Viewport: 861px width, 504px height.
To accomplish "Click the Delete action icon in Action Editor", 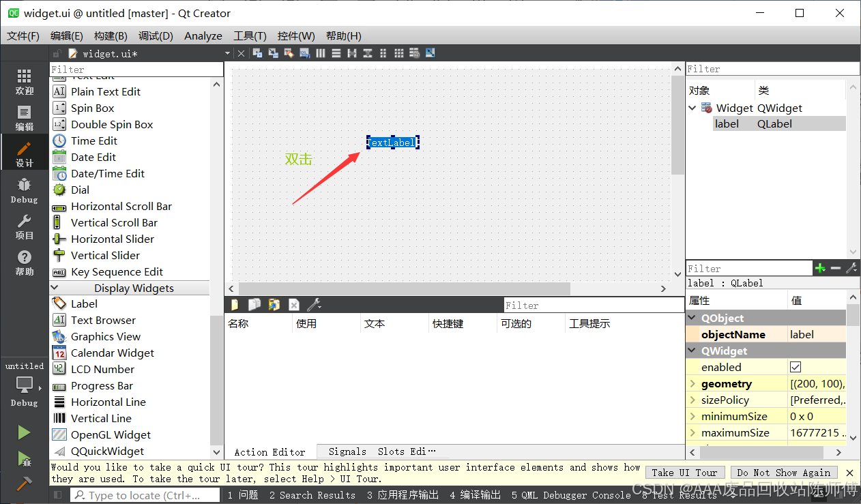I will point(294,305).
